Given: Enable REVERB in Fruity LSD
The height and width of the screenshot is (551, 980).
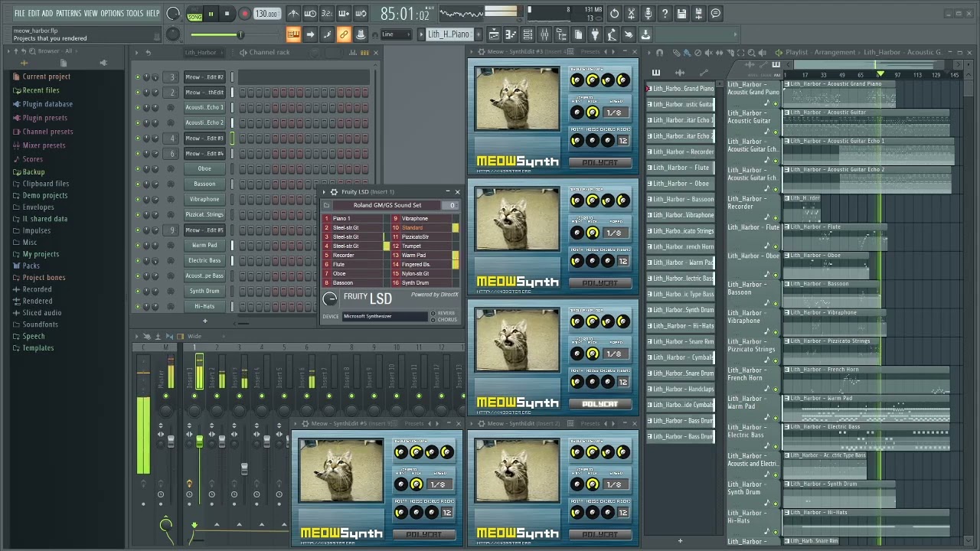Looking at the screenshot, I should coord(433,313).
